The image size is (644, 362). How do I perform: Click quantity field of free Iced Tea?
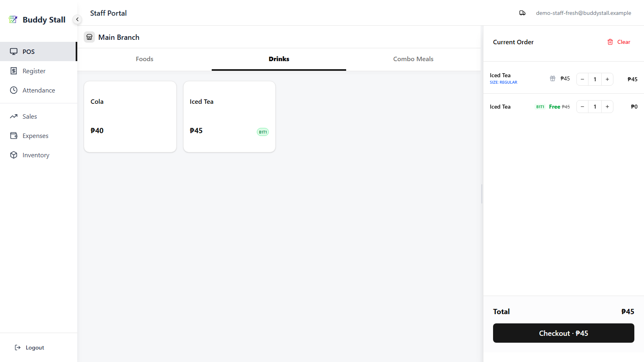tap(595, 107)
